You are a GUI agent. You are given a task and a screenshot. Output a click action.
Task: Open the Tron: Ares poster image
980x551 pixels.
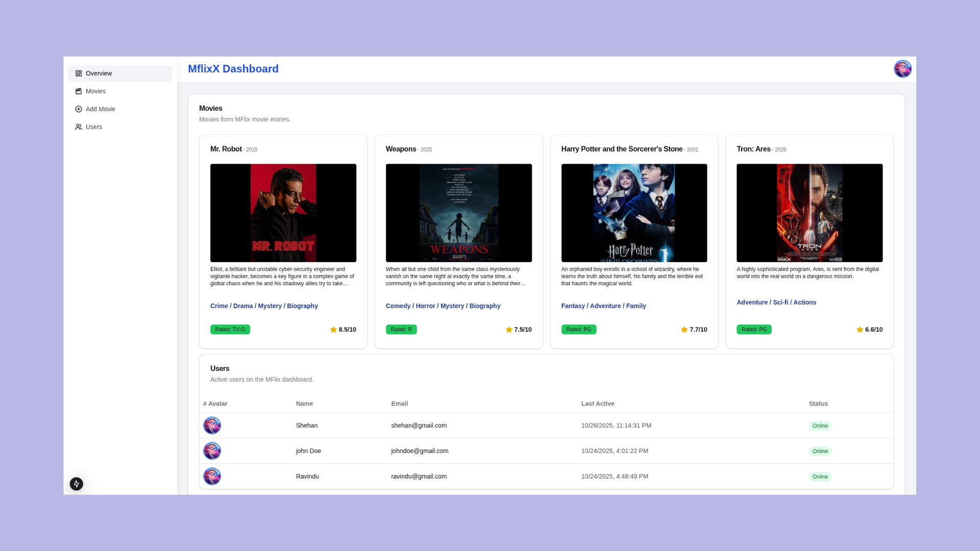click(809, 213)
